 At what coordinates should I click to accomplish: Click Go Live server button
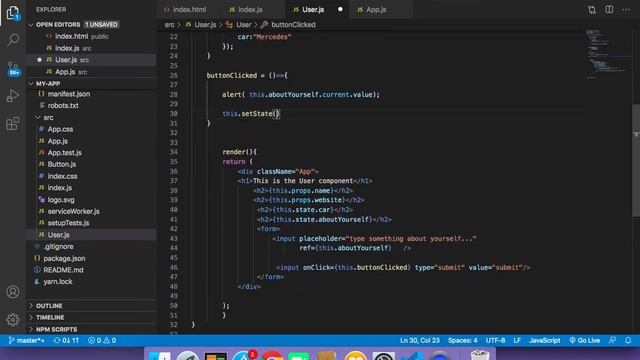coord(584,340)
